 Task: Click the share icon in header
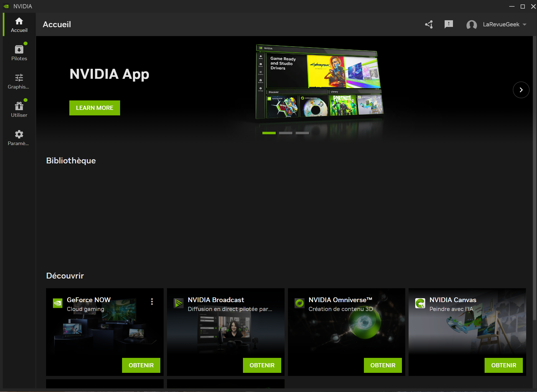429,24
